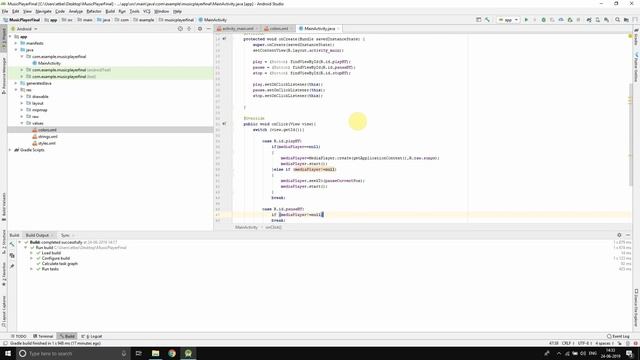
Task: Click the Android Studio taskbar icon
Action: coord(188,353)
